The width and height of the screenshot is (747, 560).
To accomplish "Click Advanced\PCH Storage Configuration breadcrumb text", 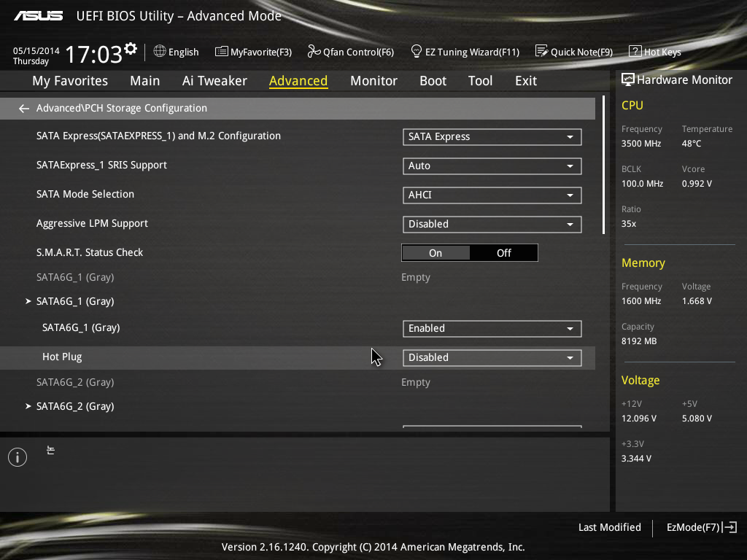I will pyautogui.click(x=122, y=108).
